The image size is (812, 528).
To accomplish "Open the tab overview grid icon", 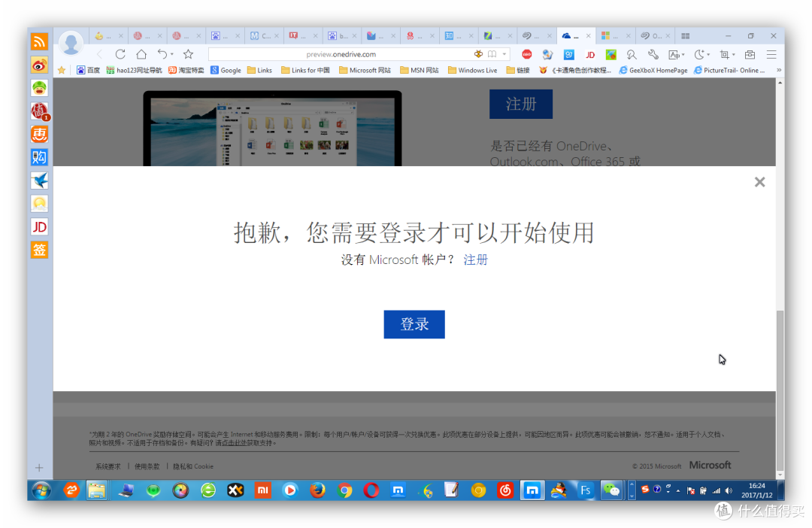I will click(x=685, y=36).
